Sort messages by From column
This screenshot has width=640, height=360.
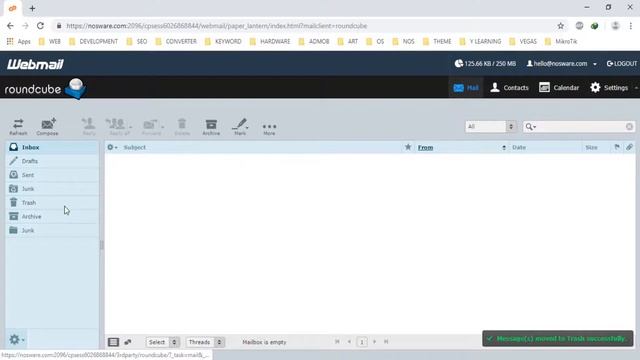[x=425, y=147]
